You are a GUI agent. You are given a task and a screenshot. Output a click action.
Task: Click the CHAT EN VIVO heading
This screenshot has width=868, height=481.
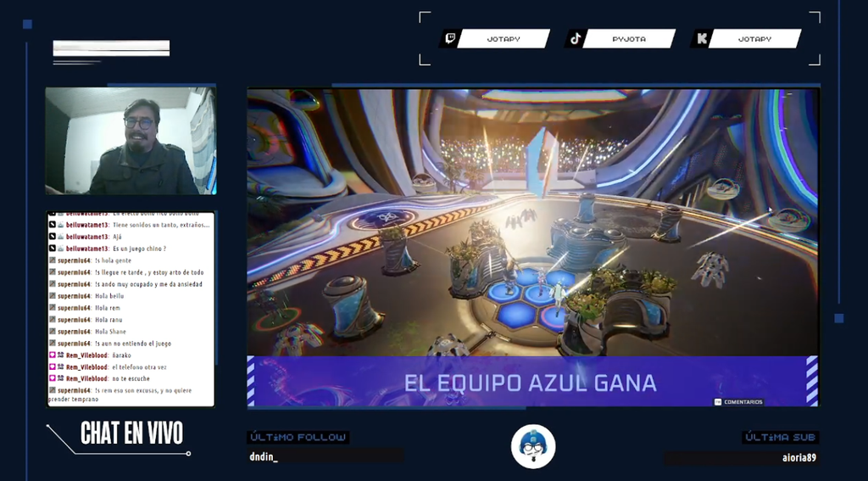(x=131, y=433)
